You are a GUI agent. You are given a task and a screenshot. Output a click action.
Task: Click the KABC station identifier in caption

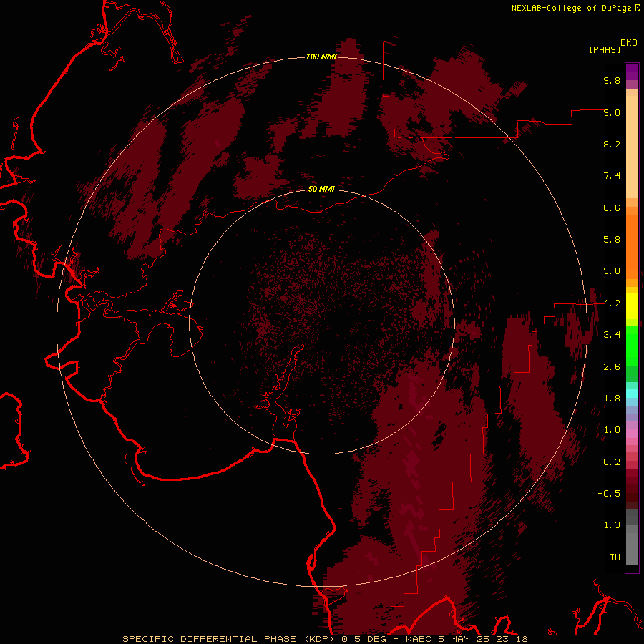418,639
